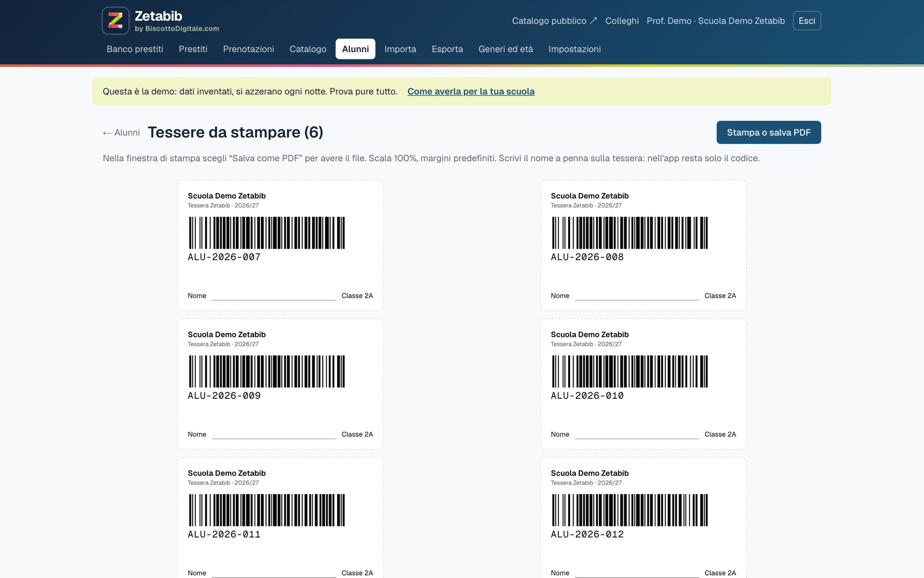Click the barcode of card ALU-2026-011
Image resolution: width=924 pixels, height=578 pixels.
click(267, 510)
